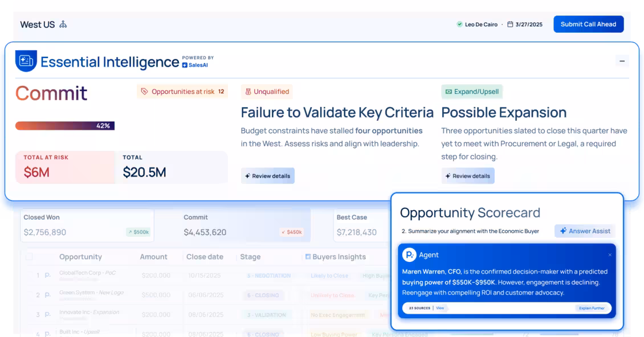Sort by Amount column header
Image resolution: width=644 pixels, height=337 pixels.
(154, 257)
